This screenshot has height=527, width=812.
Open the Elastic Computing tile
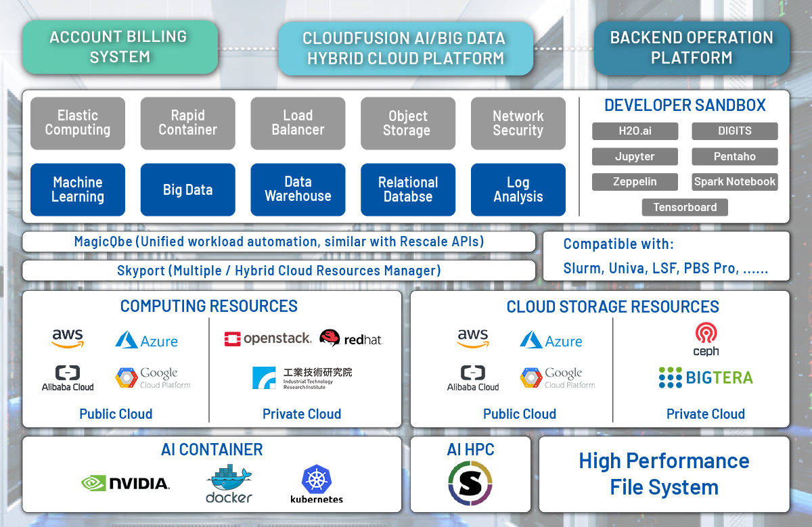pyautogui.click(x=78, y=123)
